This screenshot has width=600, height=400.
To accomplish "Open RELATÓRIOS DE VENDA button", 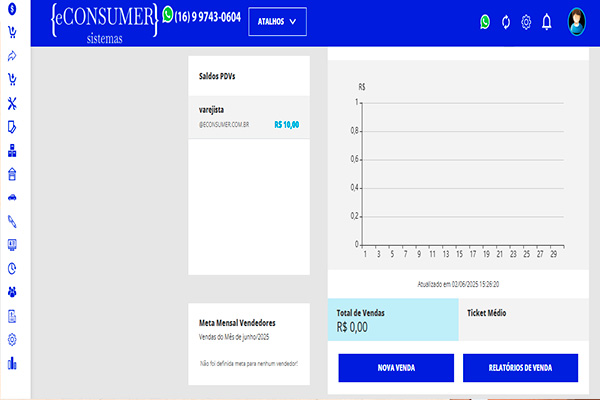I will 520,368.
